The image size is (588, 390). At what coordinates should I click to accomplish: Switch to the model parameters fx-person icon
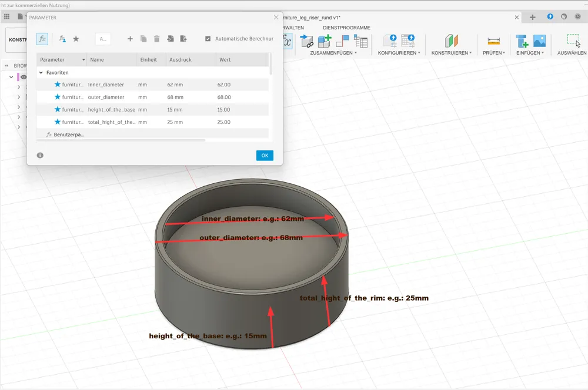pyautogui.click(x=62, y=39)
